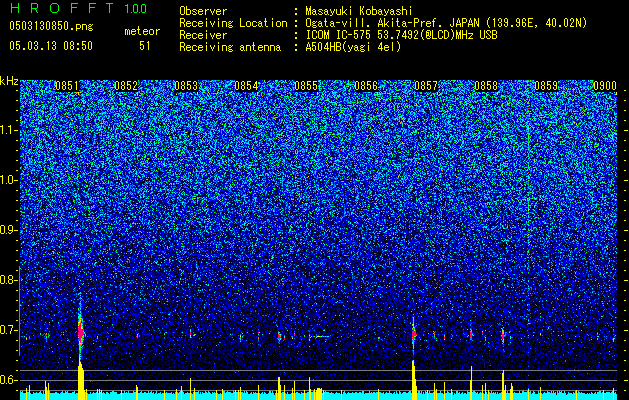Click the 0.7 kHz axis label
629x400 pixels.
tap(9, 330)
